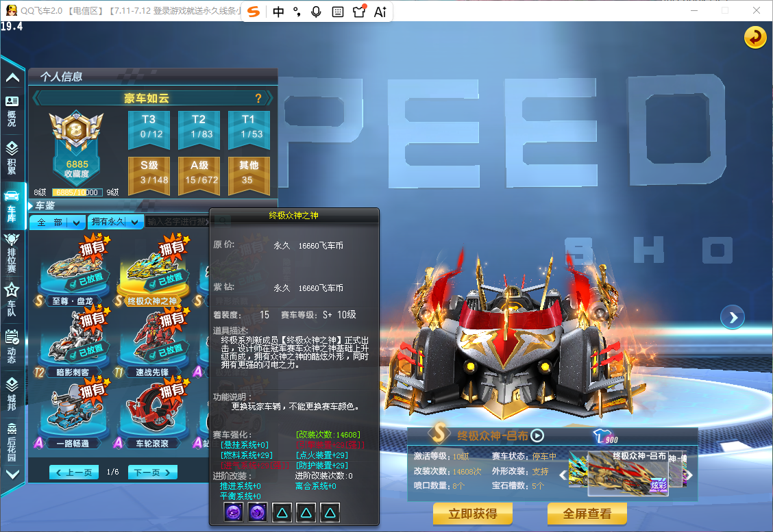Select the 其他 car category tile

click(x=249, y=175)
